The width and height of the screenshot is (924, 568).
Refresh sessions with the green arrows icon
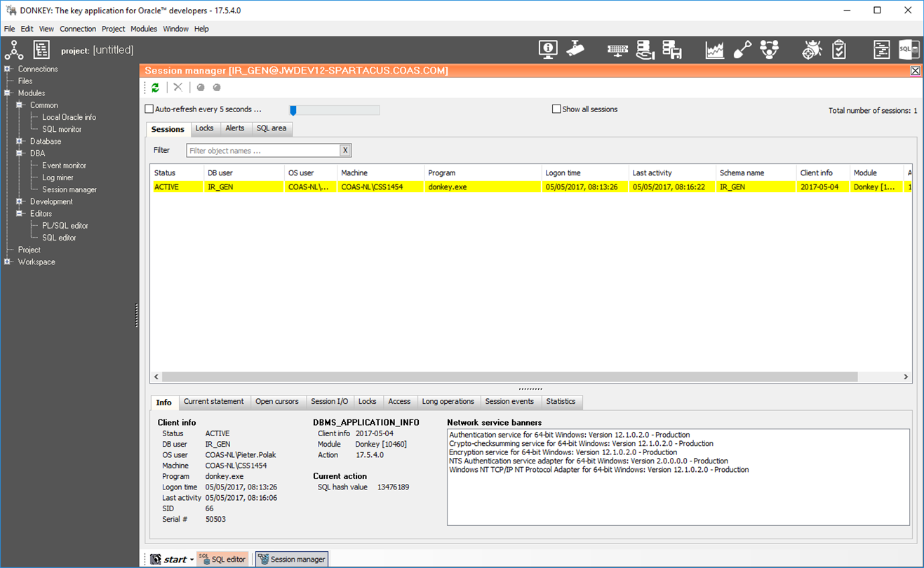click(x=155, y=88)
